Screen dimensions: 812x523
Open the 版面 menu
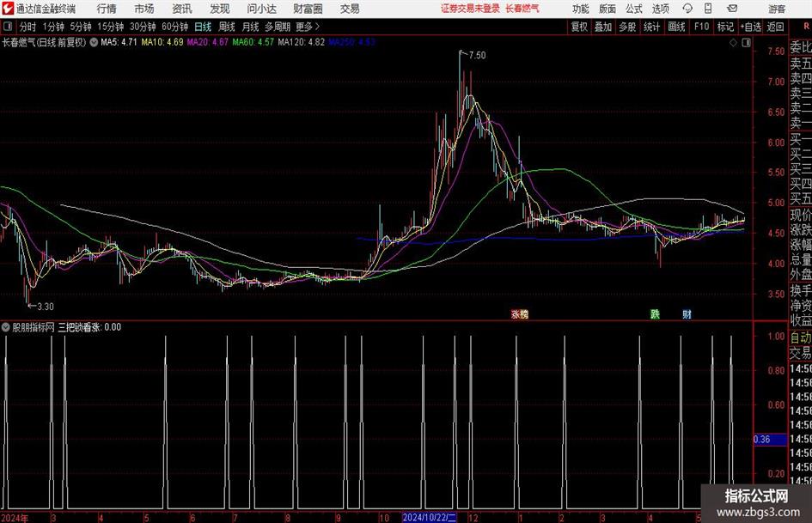[x=607, y=9]
